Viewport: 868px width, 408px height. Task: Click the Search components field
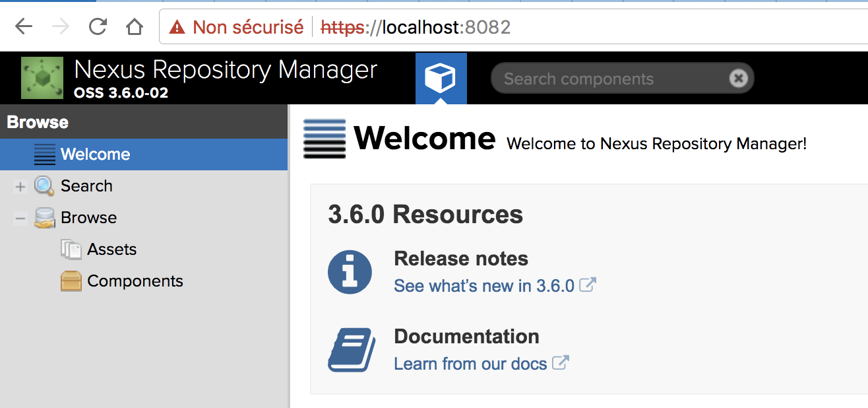point(607,79)
